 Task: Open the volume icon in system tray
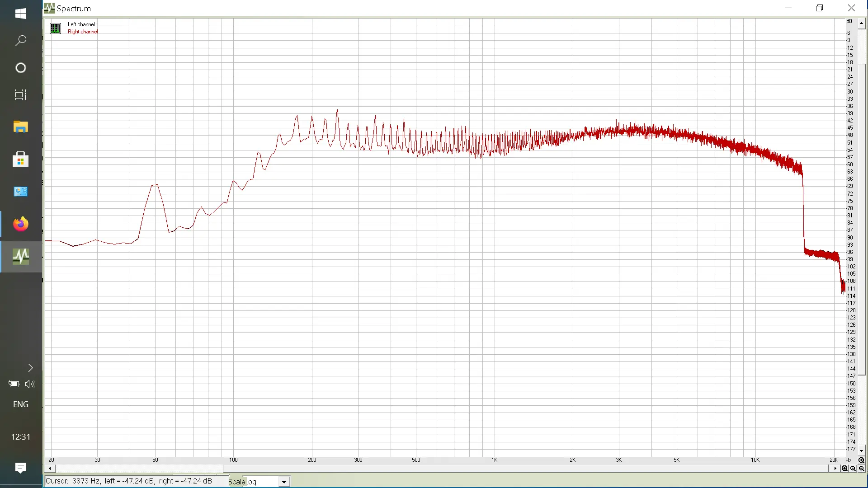click(x=30, y=384)
